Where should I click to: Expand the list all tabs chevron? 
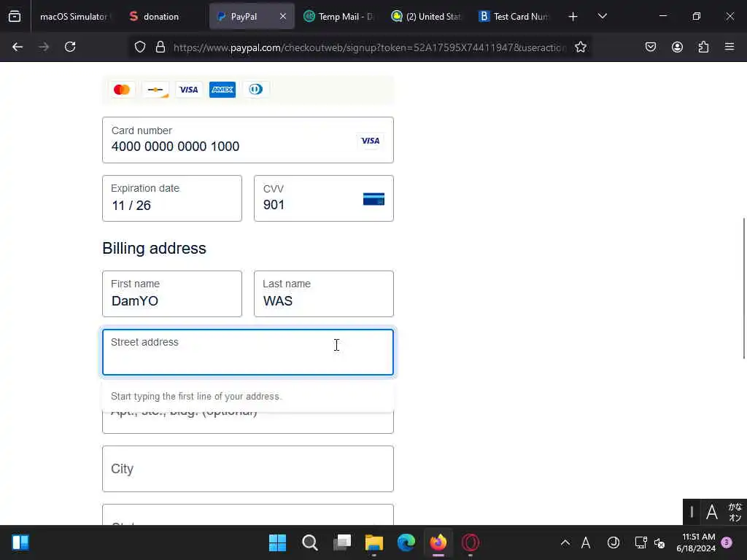(602, 17)
